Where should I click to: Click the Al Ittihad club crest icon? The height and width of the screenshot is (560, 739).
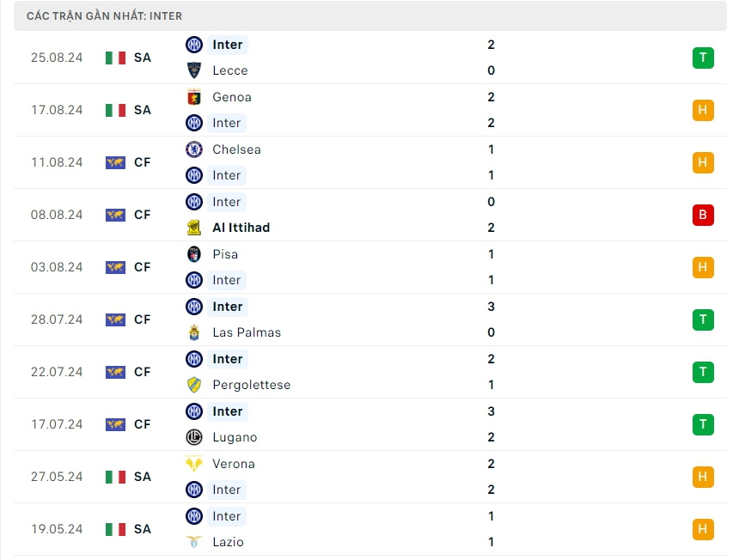pyautogui.click(x=194, y=228)
